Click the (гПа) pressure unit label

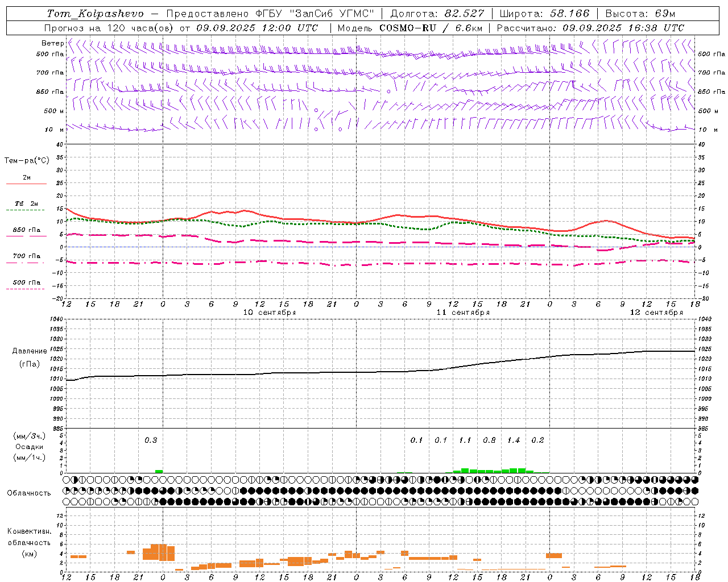click(x=30, y=364)
